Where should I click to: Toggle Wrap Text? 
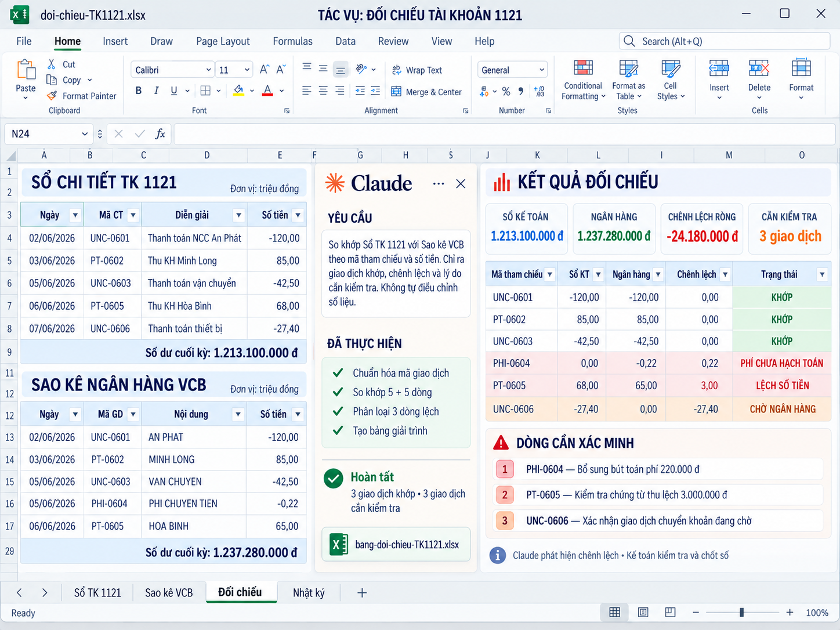tap(417, 70)
